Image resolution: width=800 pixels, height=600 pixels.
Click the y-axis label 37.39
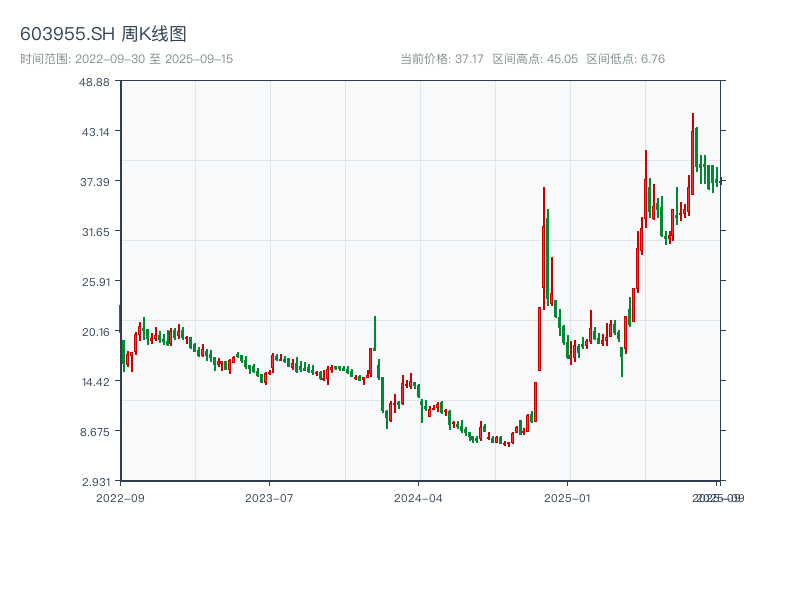click(95, 182)
